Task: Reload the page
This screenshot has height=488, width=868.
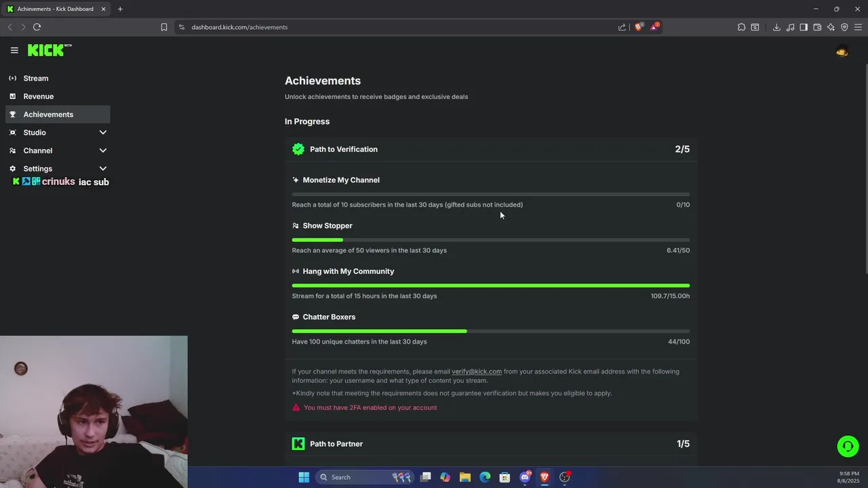Action: point(37,27)
